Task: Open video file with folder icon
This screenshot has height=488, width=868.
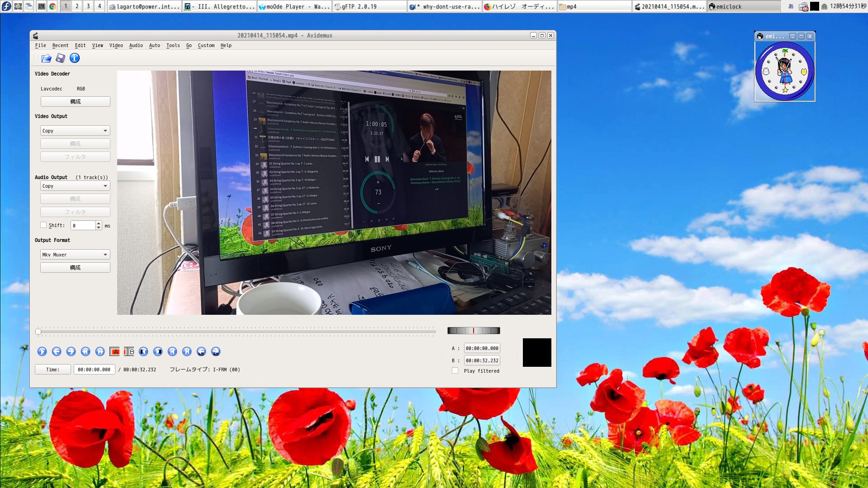Action: pos(46,58)
